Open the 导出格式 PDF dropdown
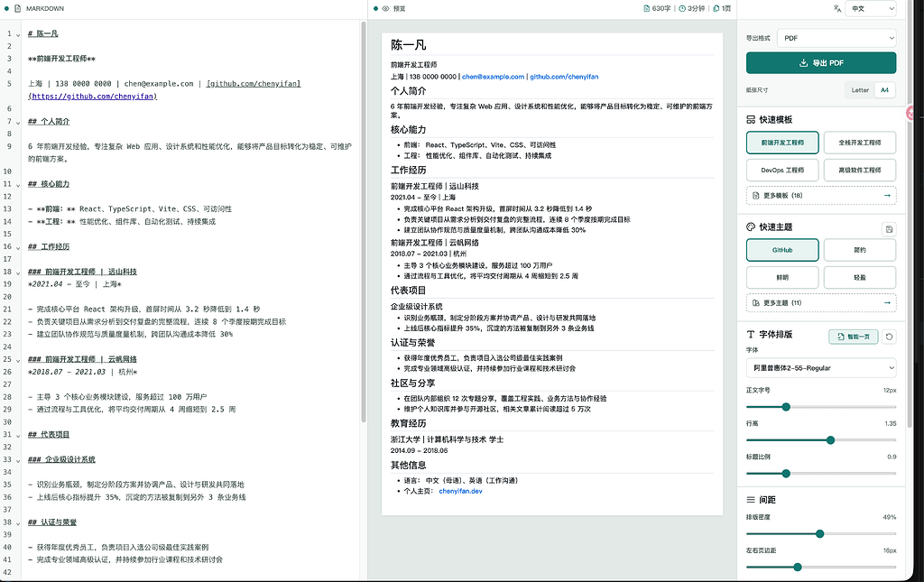 836,38
